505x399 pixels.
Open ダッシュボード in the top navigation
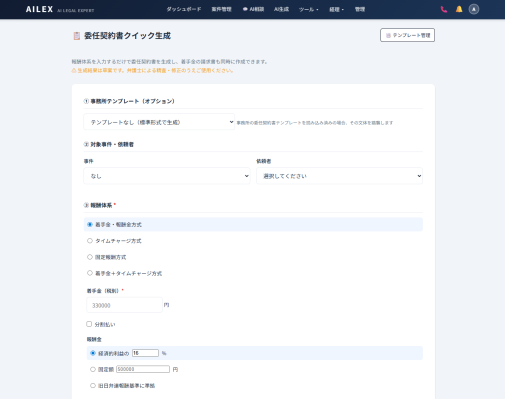[184, 9]
